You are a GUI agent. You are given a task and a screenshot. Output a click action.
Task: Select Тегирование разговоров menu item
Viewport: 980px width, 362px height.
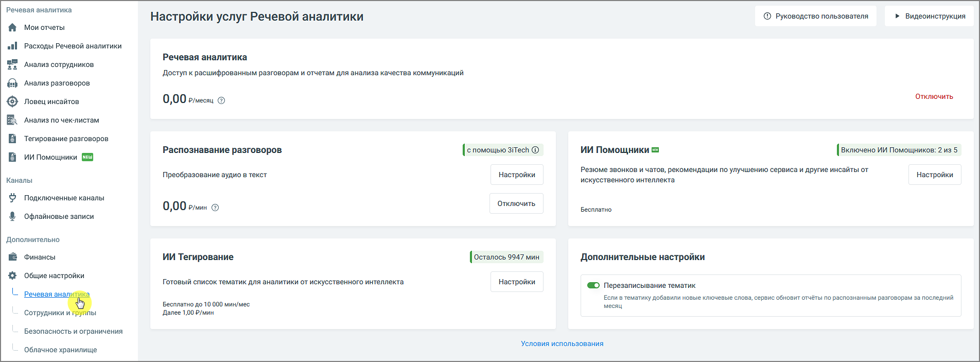(x=66, y=139)
